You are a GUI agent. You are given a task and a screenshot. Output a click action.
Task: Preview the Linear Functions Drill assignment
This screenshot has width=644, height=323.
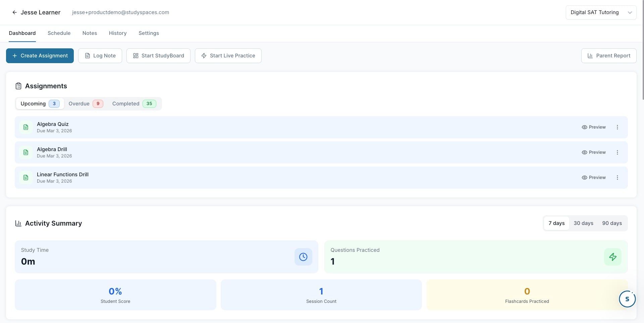594,178
